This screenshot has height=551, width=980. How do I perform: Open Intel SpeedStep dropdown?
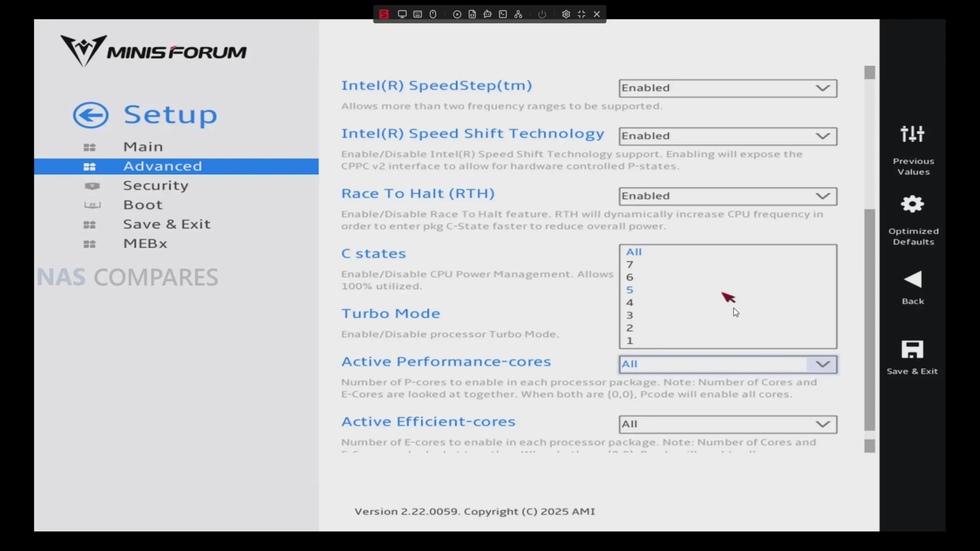pyautogui.click(x=727, y=88)
